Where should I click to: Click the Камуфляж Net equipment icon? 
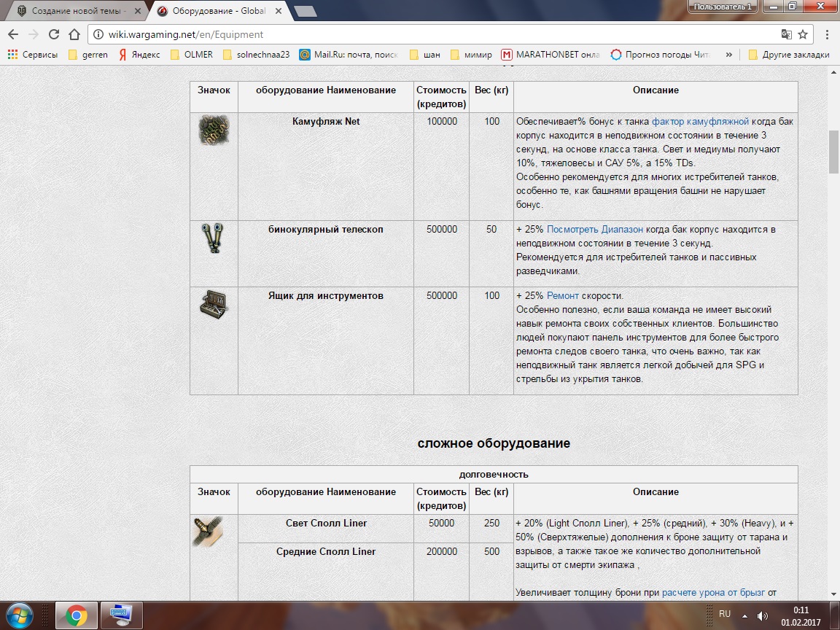click(214, 130)
